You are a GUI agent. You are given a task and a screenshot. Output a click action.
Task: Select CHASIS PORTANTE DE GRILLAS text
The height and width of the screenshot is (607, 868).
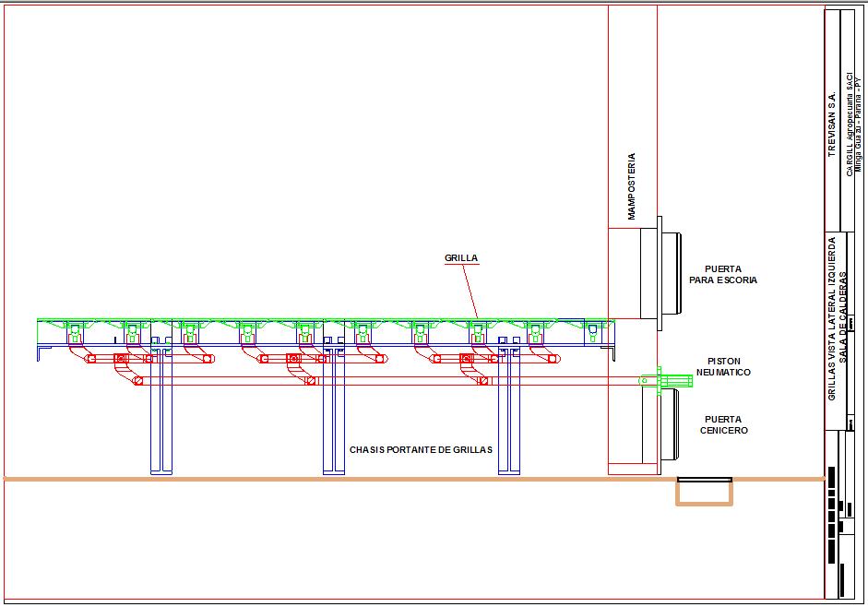tap(421, 449)
